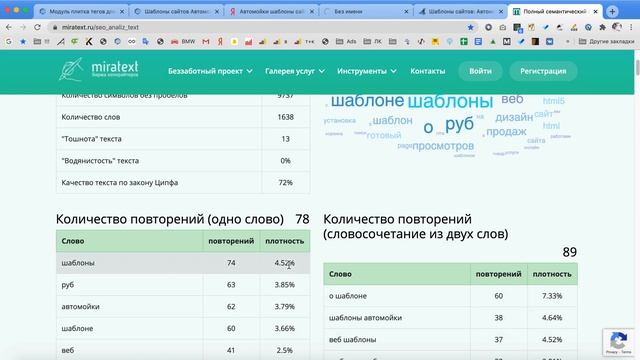Click the word руб in the cloud

coord(459,123)
